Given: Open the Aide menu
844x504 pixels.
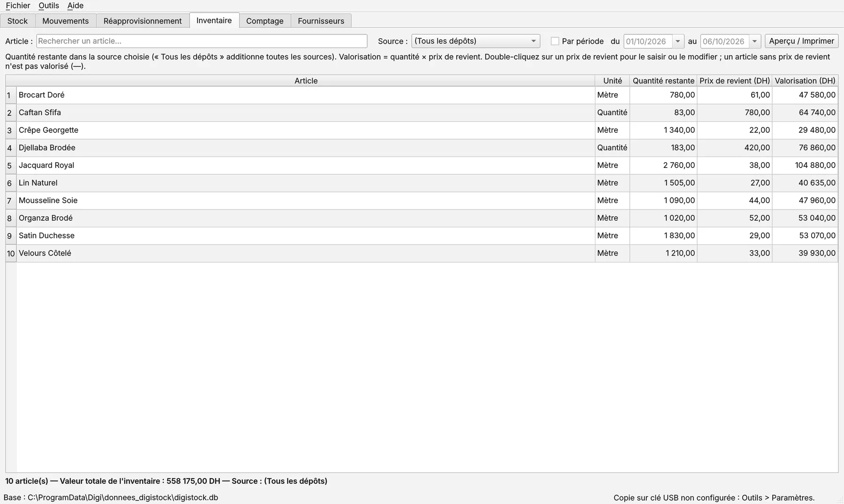Looking at the screenshot, I should pyautogui.click(x=75, y=6).
